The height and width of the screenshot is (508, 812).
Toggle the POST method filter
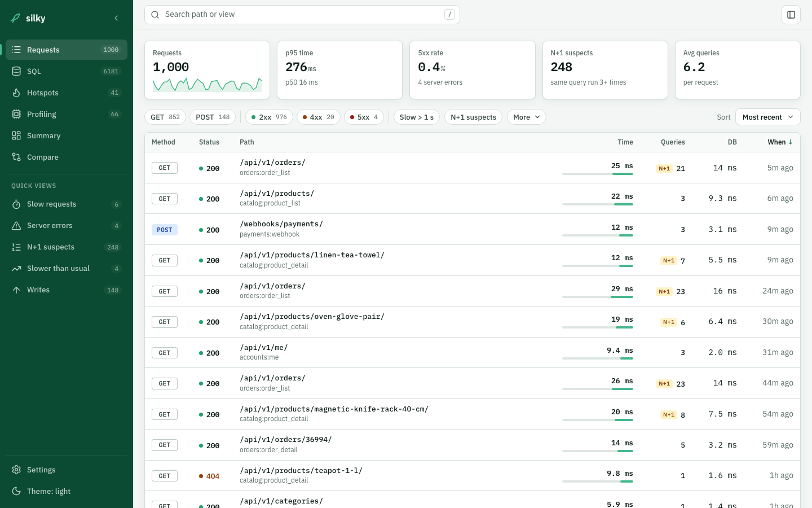point(213,117)
